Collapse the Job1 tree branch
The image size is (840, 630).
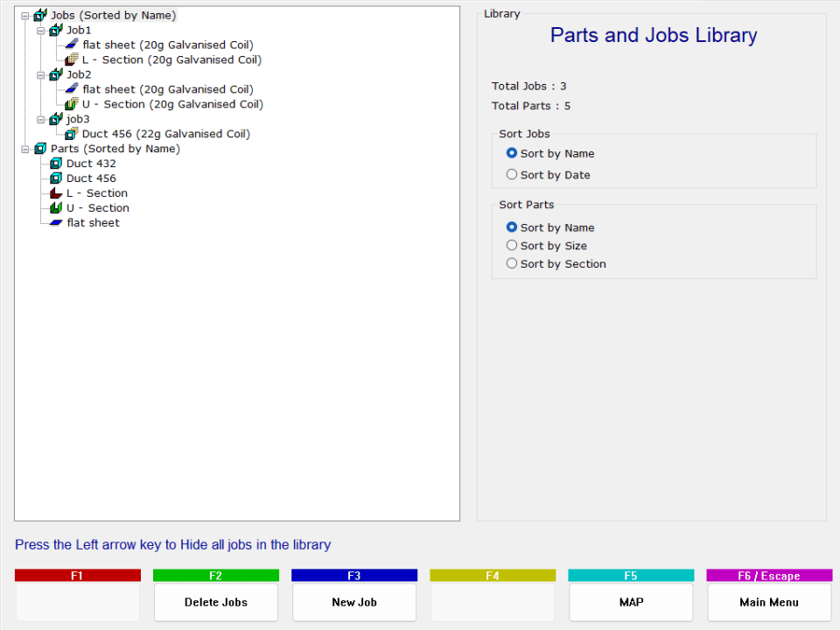40,30
